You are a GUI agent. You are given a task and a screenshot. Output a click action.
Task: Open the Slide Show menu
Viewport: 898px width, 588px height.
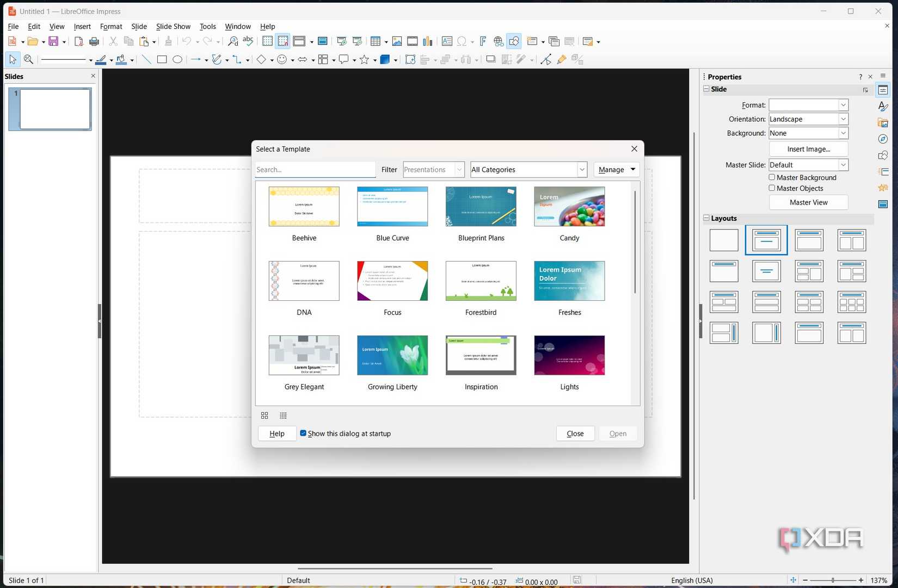[173, 26]
